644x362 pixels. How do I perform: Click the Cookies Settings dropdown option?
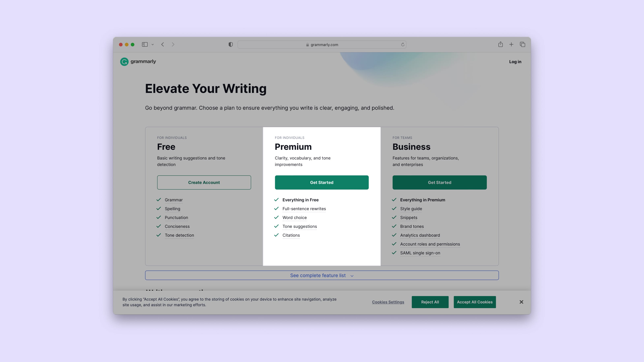[388, 302]
